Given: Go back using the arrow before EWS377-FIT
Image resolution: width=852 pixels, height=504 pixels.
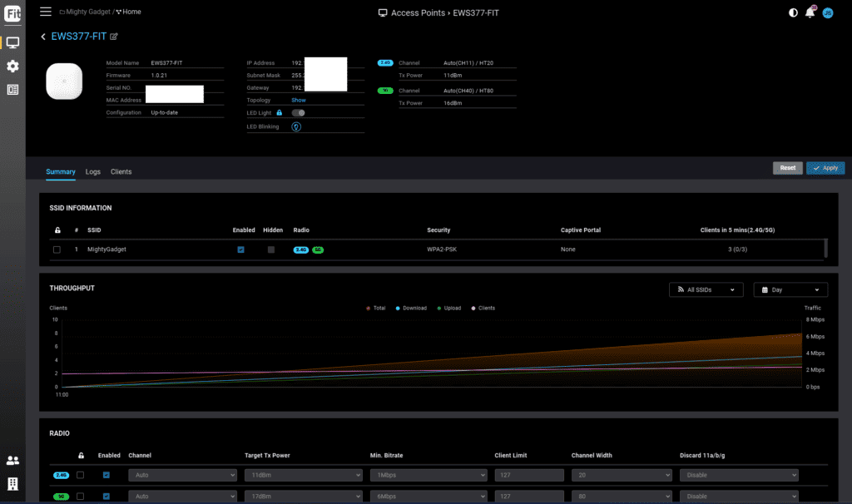Looking at the screenshot, I should (x=43, y=37).
